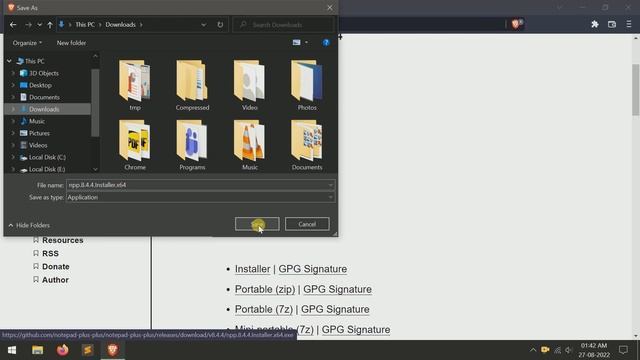Cancel the Save As dialog
640x360 pixels.
pyautogui.click(x=307, y=224)
